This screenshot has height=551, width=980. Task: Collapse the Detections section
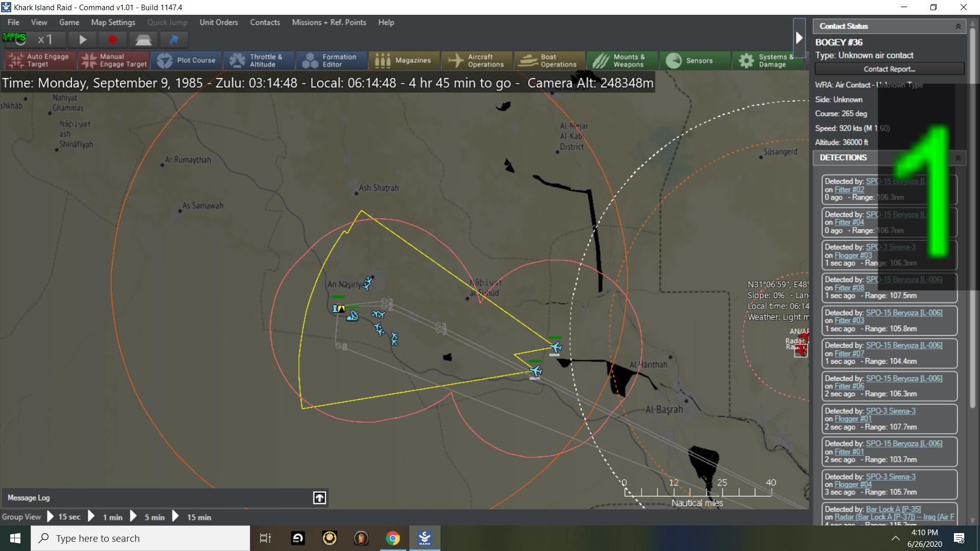pyautogui.click(x=958, y=158)
